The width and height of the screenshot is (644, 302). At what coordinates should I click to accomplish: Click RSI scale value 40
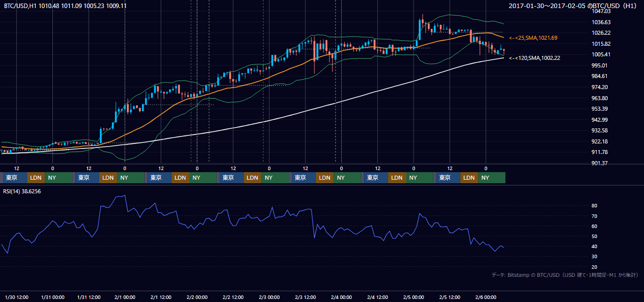pyautogui.click(x=595, y=247)
